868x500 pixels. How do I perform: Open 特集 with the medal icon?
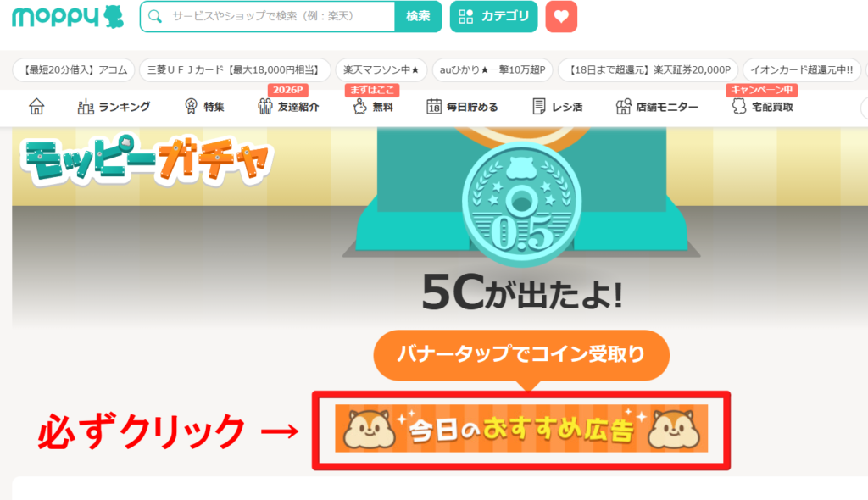point(191,106)
